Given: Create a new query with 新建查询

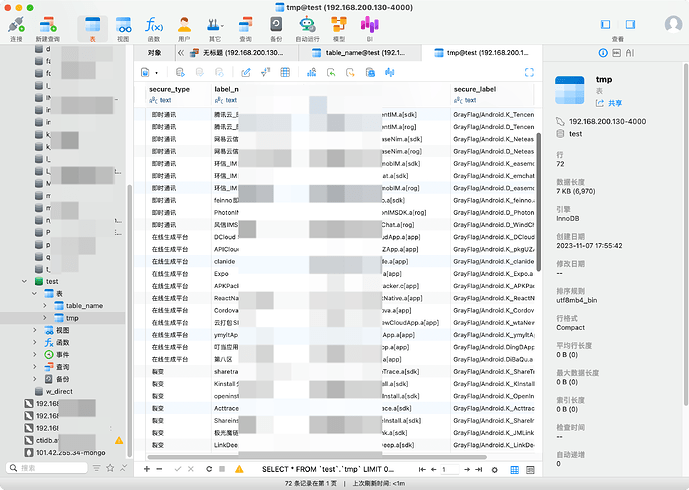Looking at the screenshot, I should click(47, 29).
